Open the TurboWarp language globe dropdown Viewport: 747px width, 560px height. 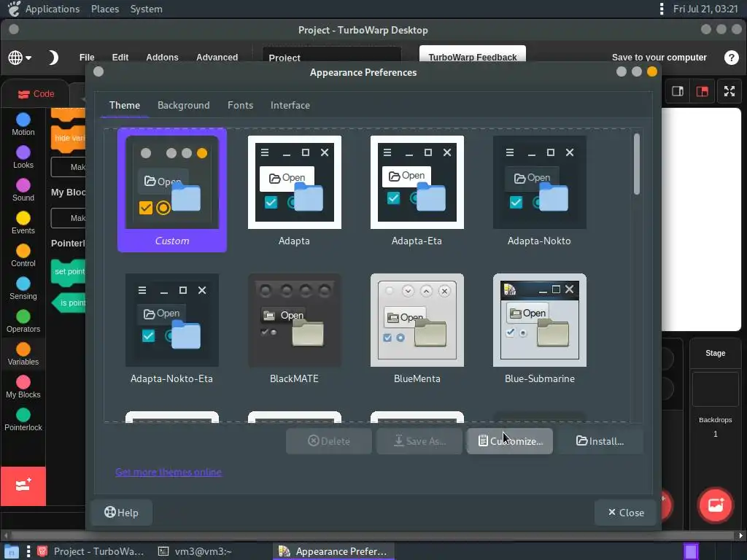click(x=20, y=58)
